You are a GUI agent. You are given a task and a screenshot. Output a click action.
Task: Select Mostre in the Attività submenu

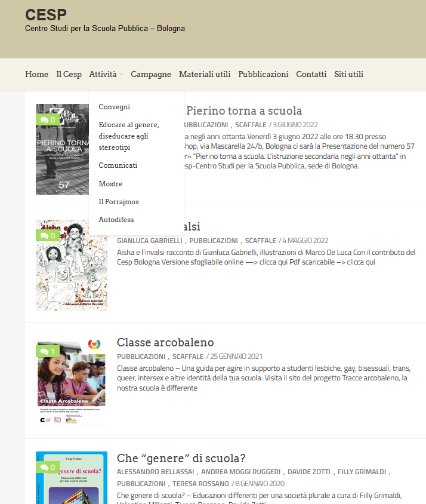click(x=110, y=184)
